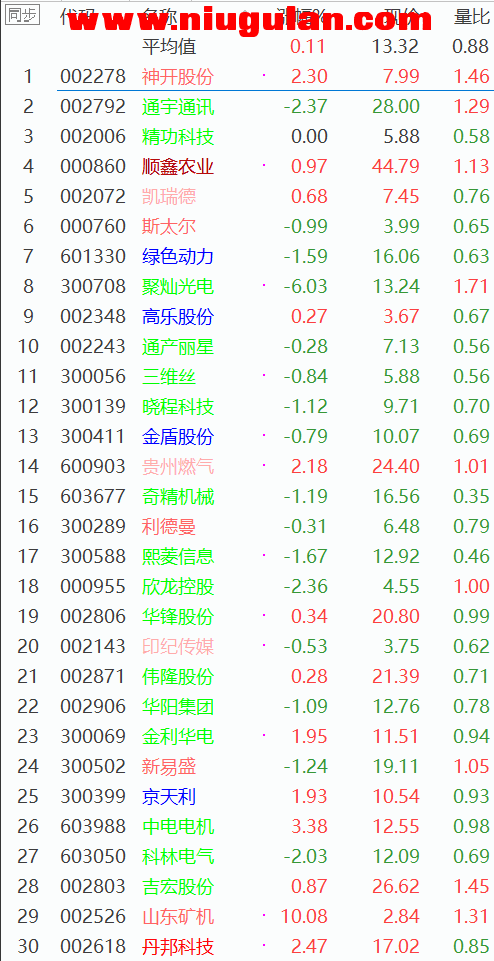
Task: Select stock code 603988
Action: (x=93, y=827)
